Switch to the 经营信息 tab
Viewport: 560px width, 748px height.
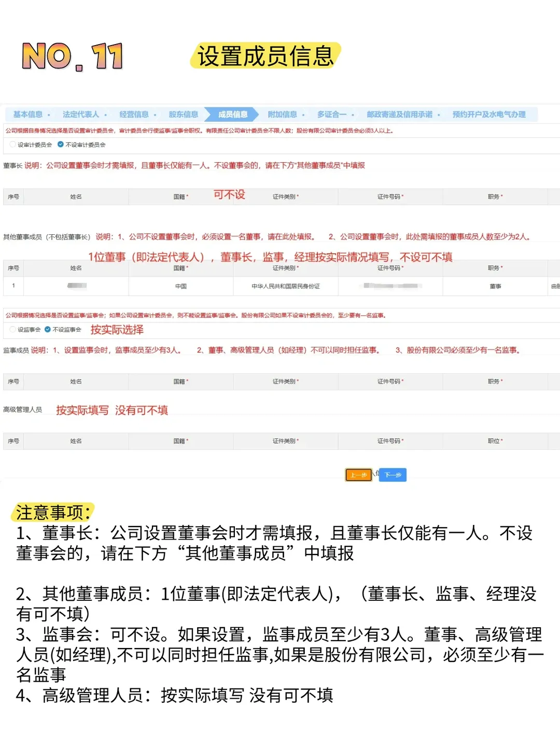(x=137, y=114)
